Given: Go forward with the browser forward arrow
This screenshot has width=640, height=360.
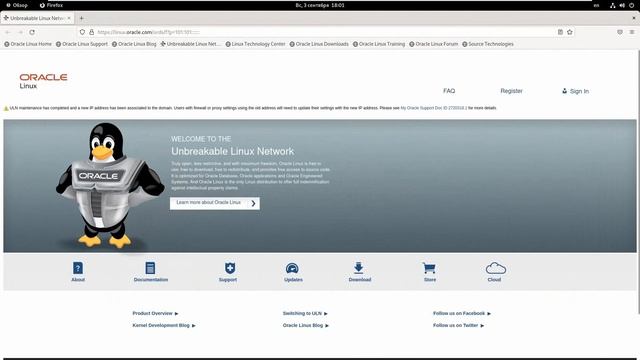Looking at the screenshot, I should tap(20, 32).
